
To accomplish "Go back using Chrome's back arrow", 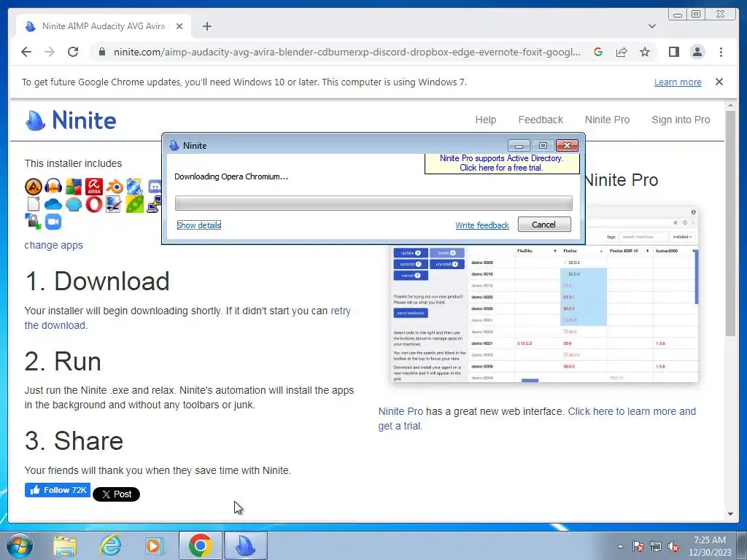I will click(26, 52).
